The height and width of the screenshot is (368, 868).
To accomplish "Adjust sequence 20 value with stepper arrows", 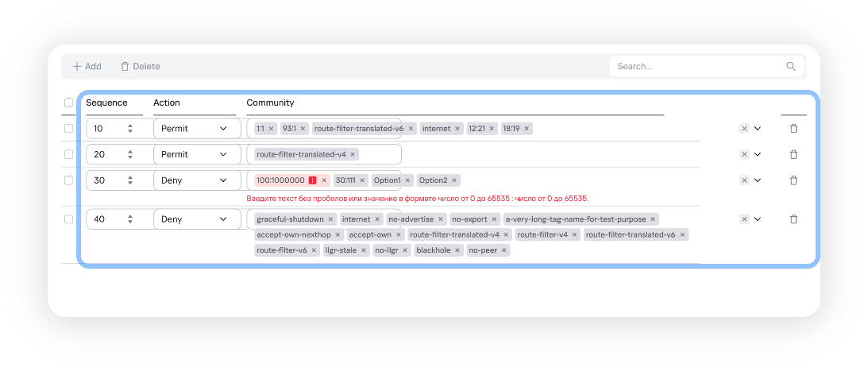I will click(x=130, y=155).
